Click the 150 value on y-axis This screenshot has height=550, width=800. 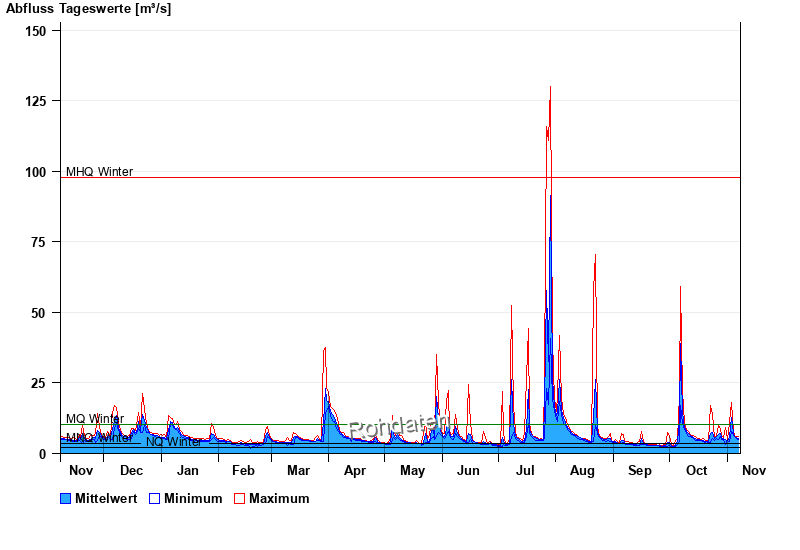[x=36, y=31]
